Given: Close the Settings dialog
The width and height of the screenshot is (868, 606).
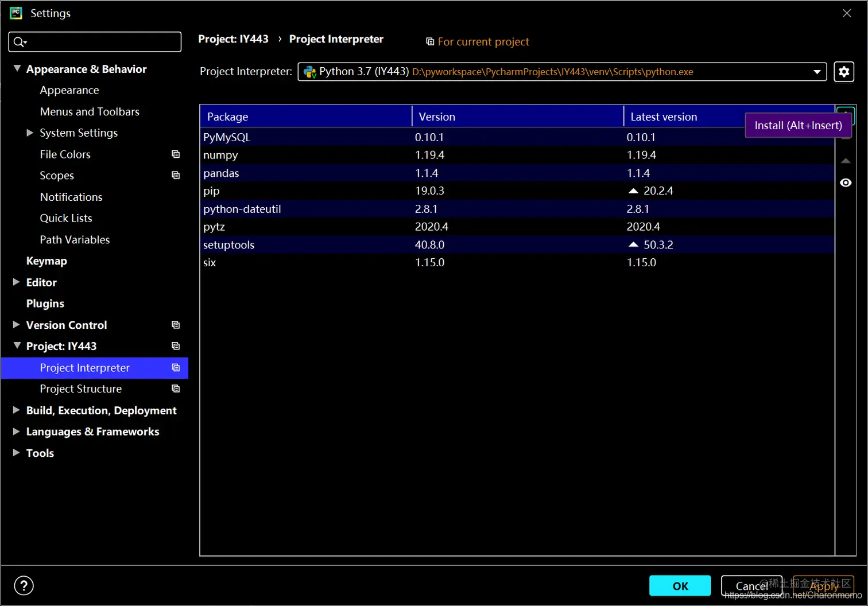Looking at the screenshot, I should (x=847, y=13).
